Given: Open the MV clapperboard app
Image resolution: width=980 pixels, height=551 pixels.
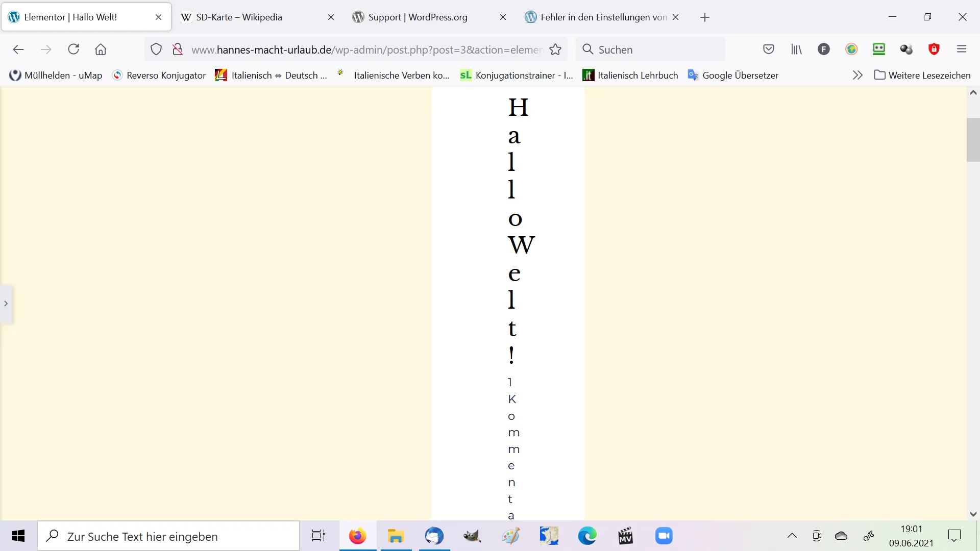Looking at the screenshot, I should point(625,536).
